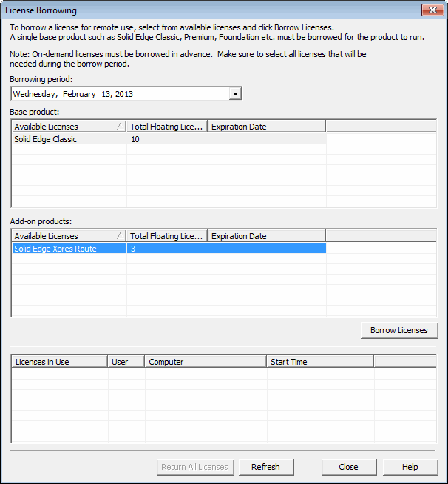Close the dialog with the Close button
The height and width of the screenshot is (484, 448).
click(349, 467)
